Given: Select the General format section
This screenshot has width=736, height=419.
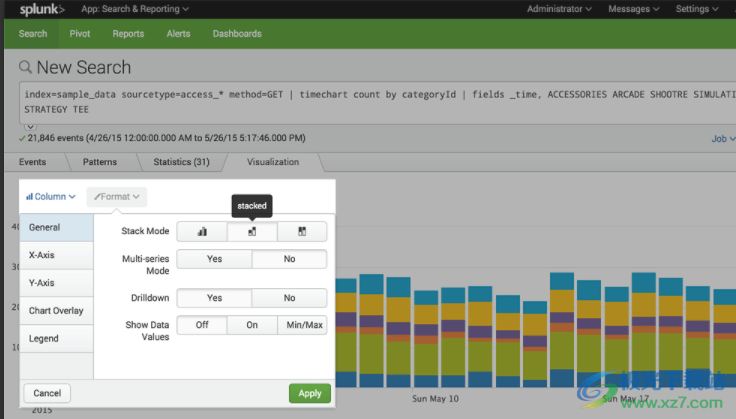Looking at the screenshot, I should point(56,228).
